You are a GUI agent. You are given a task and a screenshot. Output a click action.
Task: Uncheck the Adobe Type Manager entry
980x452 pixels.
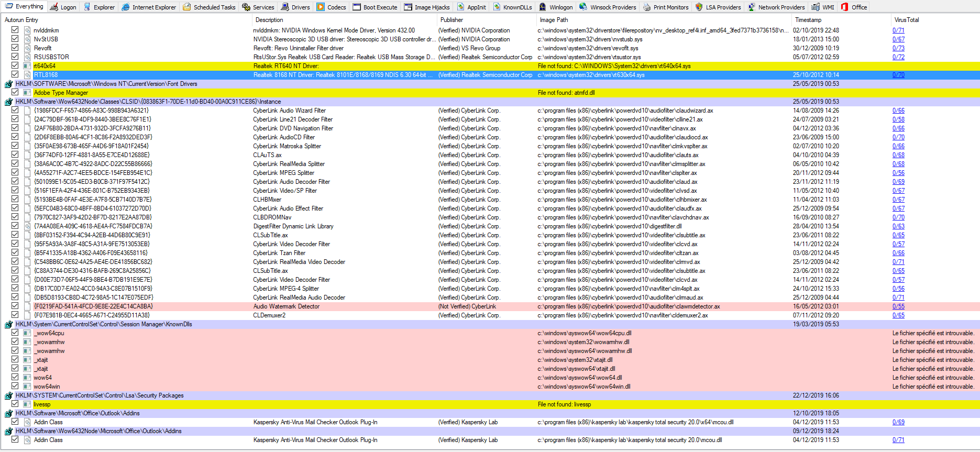[x=15, y=92]
